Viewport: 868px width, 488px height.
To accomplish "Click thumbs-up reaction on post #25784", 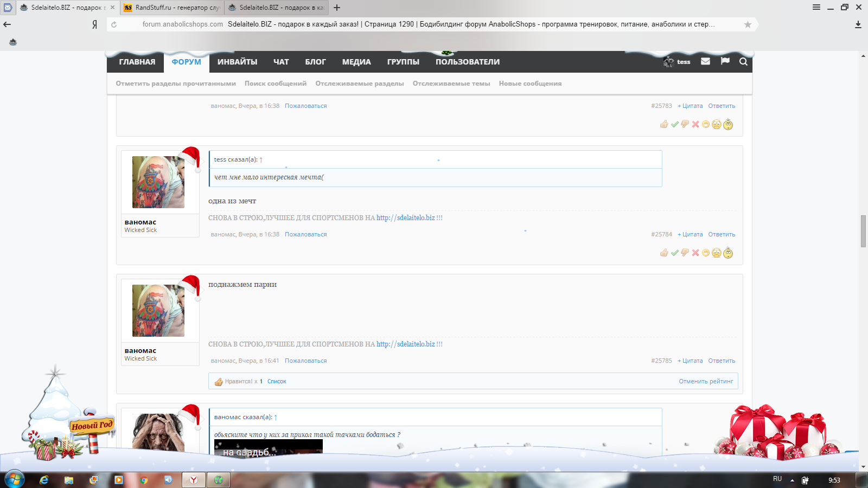I will [x=664, y=253].
